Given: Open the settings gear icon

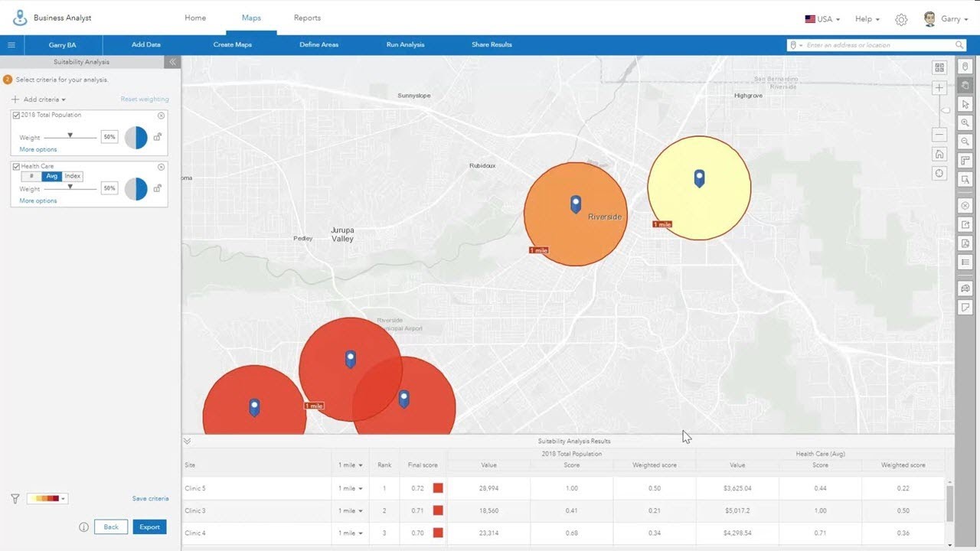Looking at the screenshot, I should pos(901,19).
